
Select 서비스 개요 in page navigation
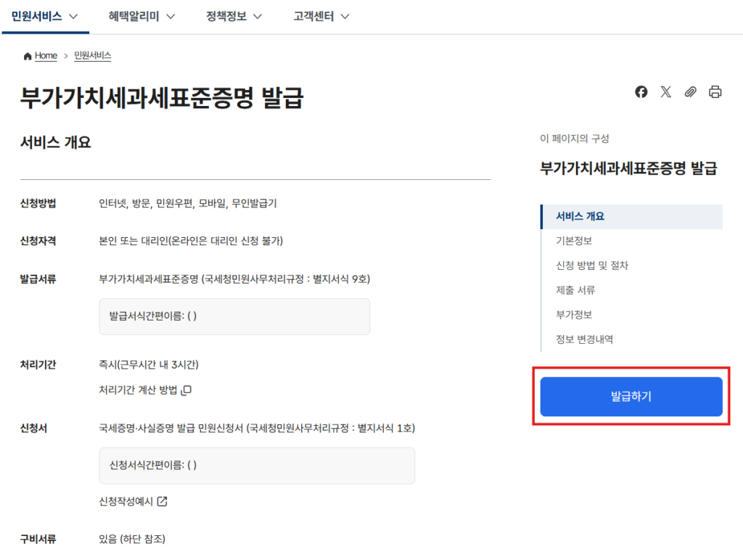click(x=580, y=216)
